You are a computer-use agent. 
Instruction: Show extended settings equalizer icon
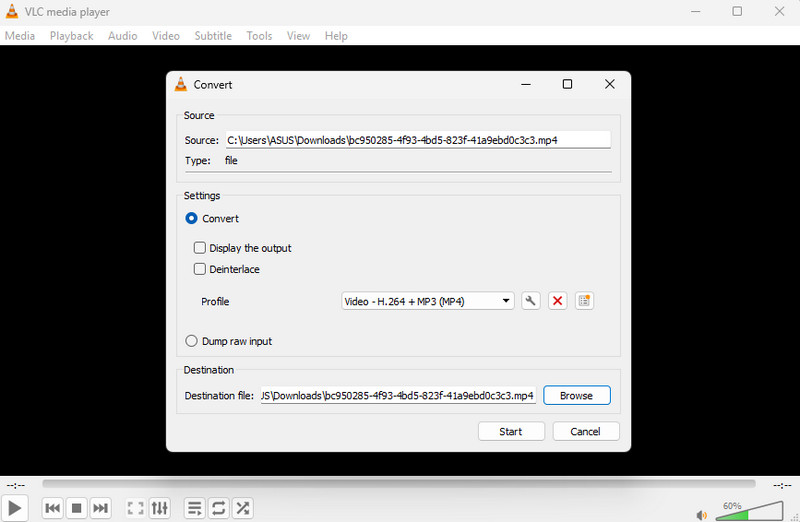pos(159,508)
